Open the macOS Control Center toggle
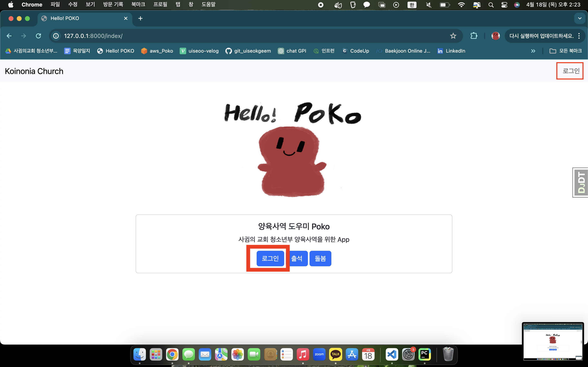The height and width of the screenshot is (367, 588). click(504, 5)
